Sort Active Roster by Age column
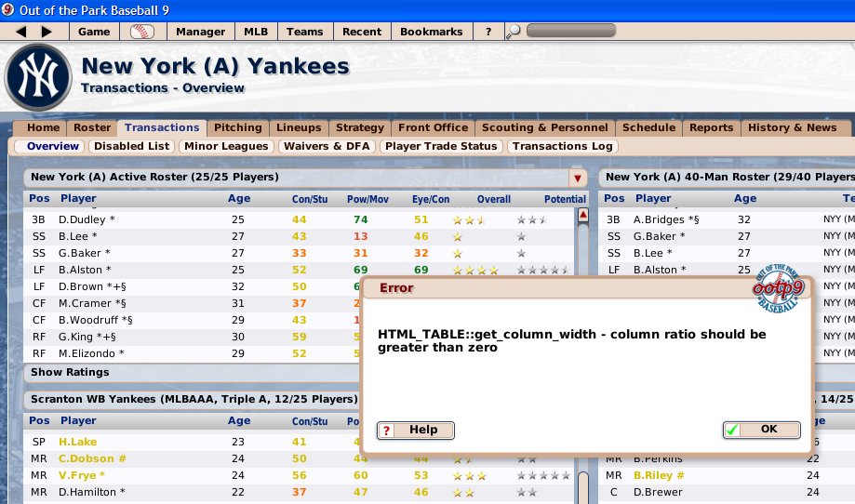Viewport: 855px width, 504px height. pos(239,198)
